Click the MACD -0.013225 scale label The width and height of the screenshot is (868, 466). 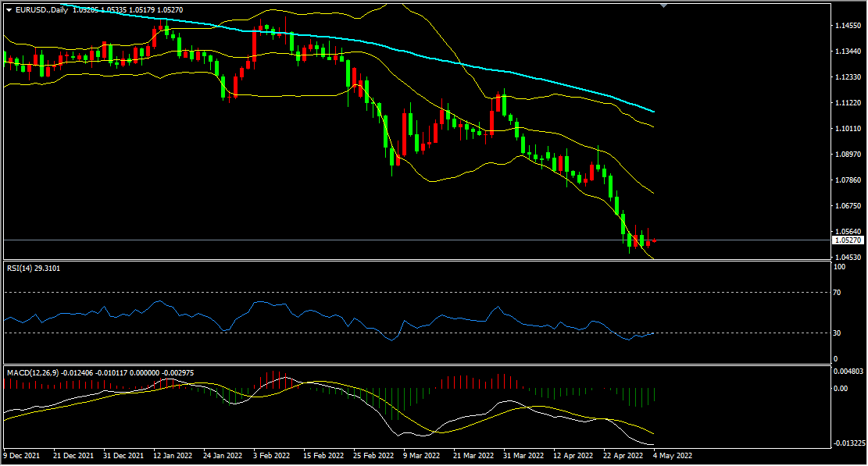[x=849, y=443]
